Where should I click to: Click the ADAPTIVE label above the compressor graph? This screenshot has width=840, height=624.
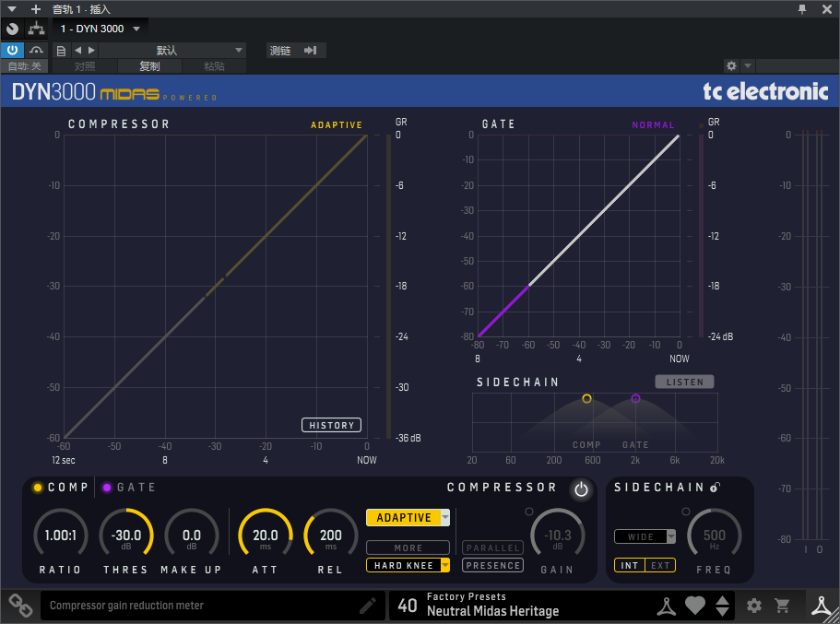(x=337, y=124)
